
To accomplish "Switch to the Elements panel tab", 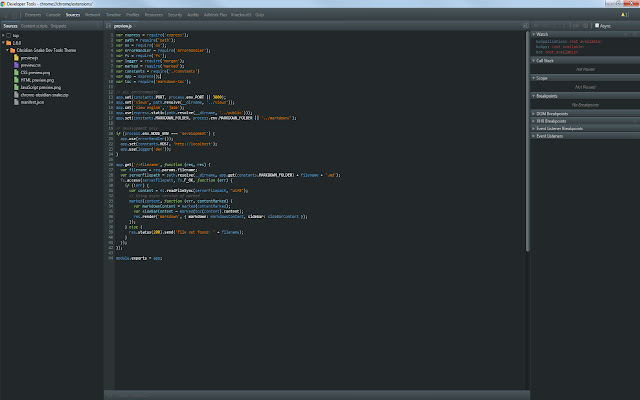I will click(x=33, y=15).
